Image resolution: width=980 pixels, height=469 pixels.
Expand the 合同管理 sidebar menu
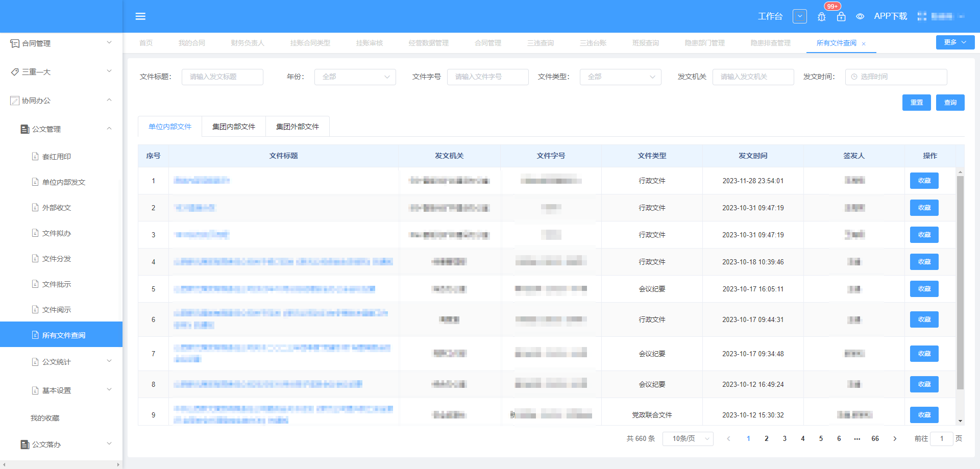click(61, 43)
